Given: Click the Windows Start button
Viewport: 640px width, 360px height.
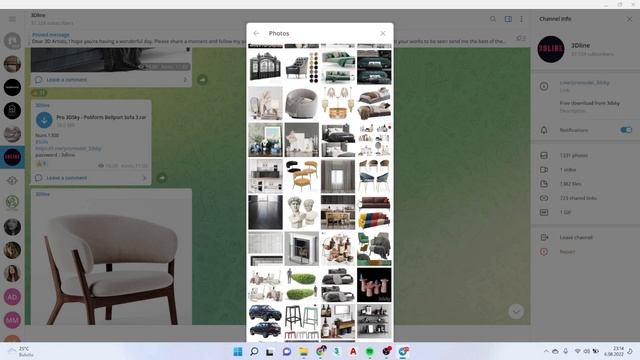Looking at the screenshot, I should pyautogui.click(x=238, y=351).
